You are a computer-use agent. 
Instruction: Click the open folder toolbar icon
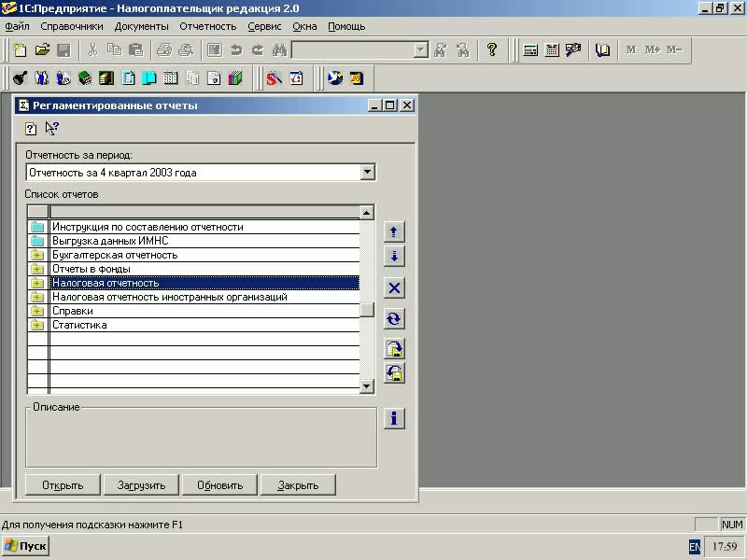tap(42, 50)
